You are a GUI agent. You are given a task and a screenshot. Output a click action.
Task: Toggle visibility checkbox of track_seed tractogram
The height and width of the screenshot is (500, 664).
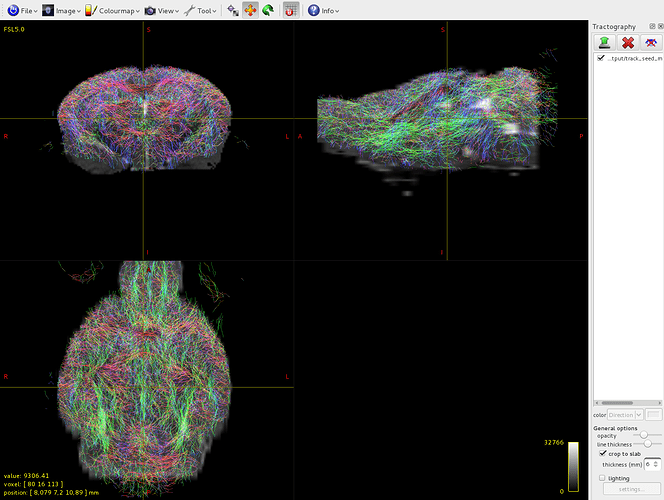coord(600,58)
